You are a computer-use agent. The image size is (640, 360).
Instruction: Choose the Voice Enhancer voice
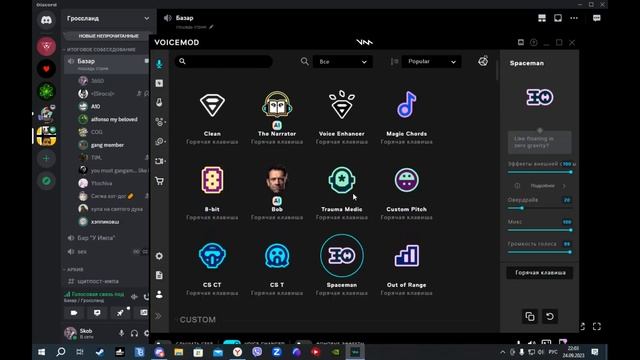point(342,104)
